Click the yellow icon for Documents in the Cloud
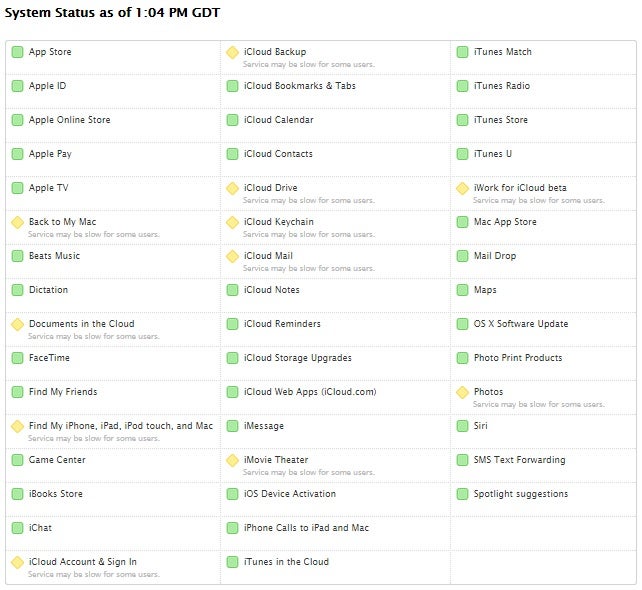The height and width of the screenshot is (590, 642). tap(17, 324)
